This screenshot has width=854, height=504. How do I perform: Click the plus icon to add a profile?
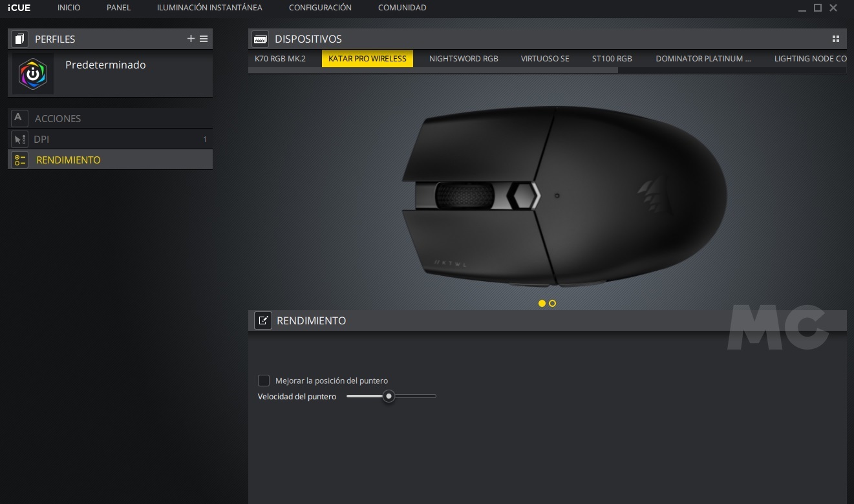(191, 39)
